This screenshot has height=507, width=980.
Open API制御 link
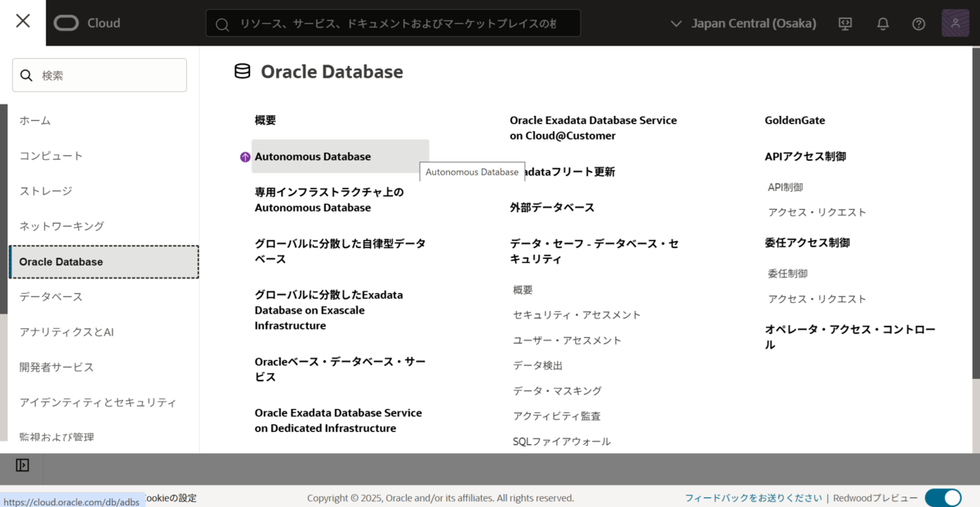point(785,187)
